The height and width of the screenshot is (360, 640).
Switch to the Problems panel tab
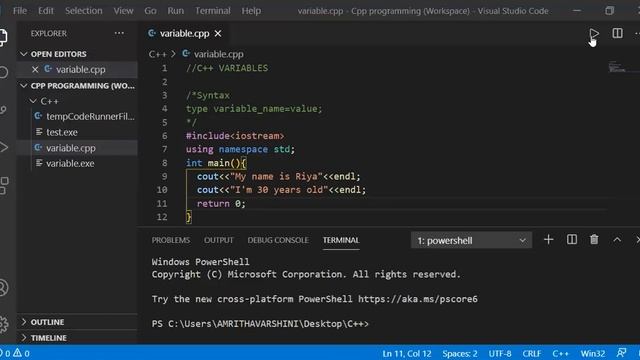pyautogui.click(x=171, y=240)
